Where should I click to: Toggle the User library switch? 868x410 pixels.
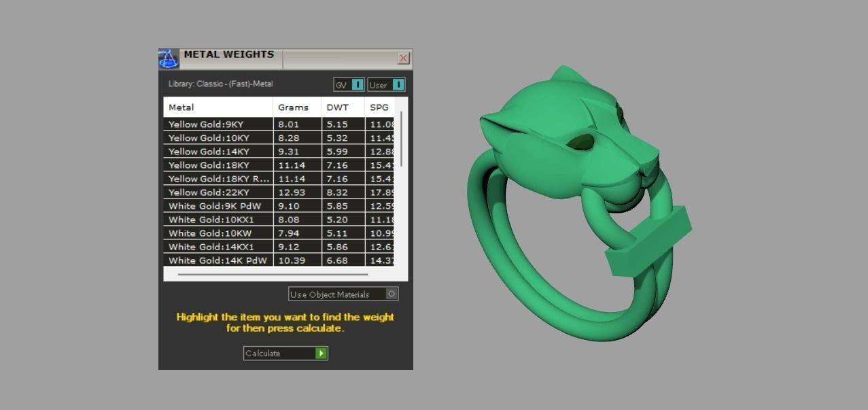pyautogui.click(x=387, y=85)
